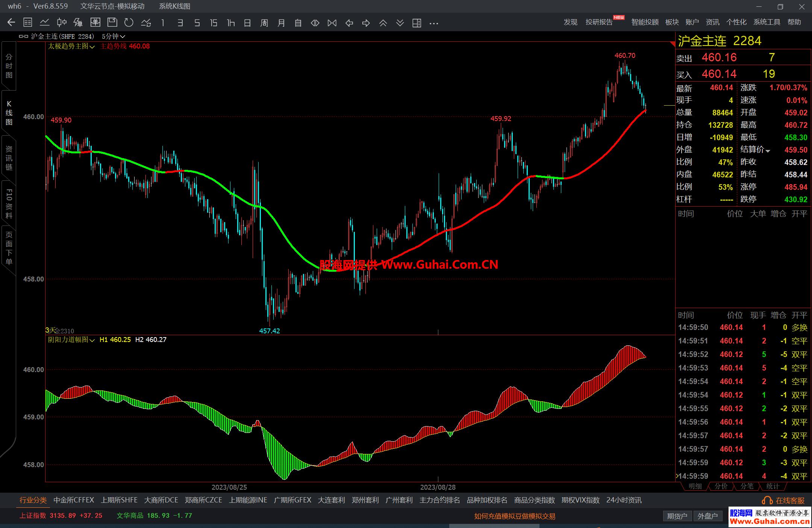Expand the 5分钟 period dropdown
Image resolution: width=812 pixels, height=528 pixels.
(114, 36)
